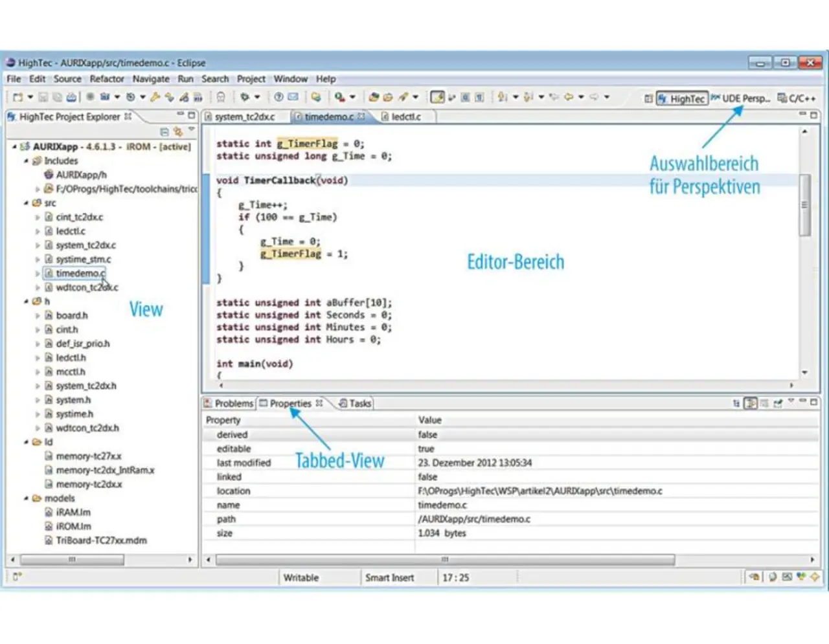This screenshot has height=644, width=829.
Task: Toggle Mark Occurrences button in toolbar
Action: 438,98
